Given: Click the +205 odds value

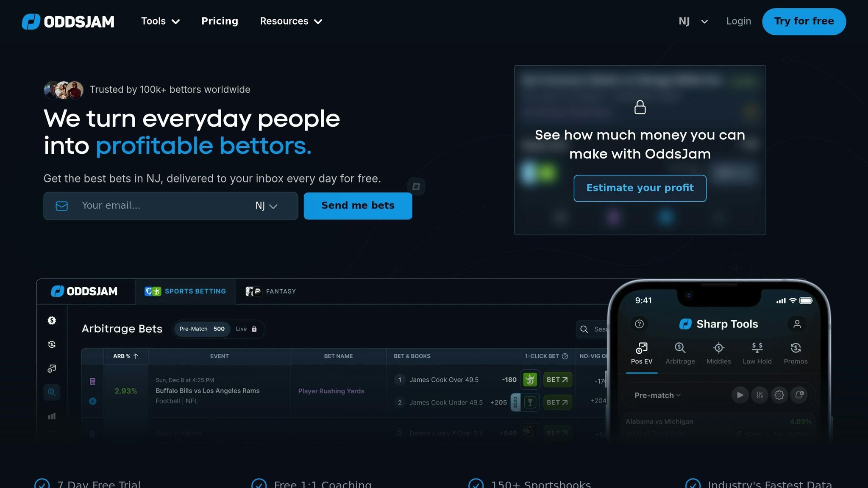Looking at the screenshot, I should point(498,402).
